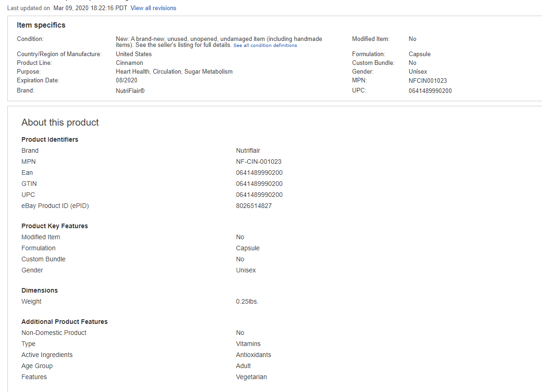Click the Active Ingredients value Antioxidants
The height and width of the screenshot is (392, 542).
(x=253, y=355)
